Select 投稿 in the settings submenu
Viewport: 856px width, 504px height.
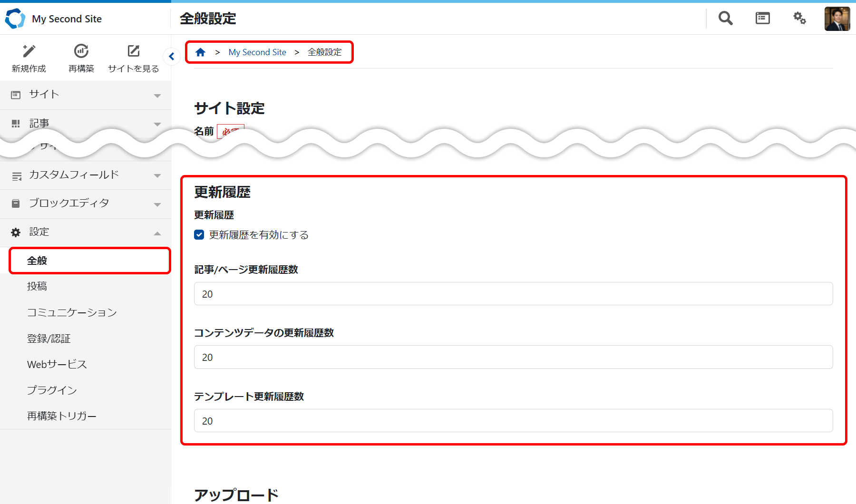[37, 286]
